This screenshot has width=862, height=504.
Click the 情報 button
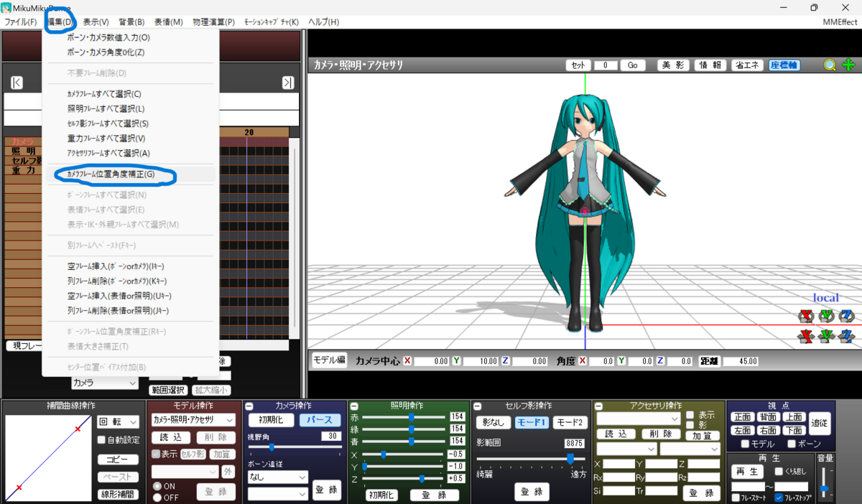point(710,65)
